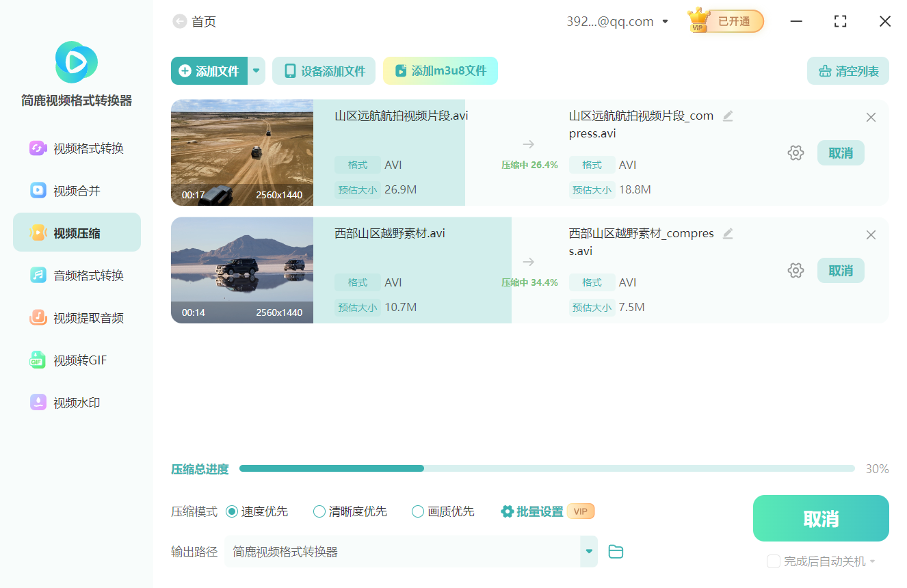Viewport: 907px width, 588px height.
Task: Open the output folder browse icon
Action: (x=615, y=551)
